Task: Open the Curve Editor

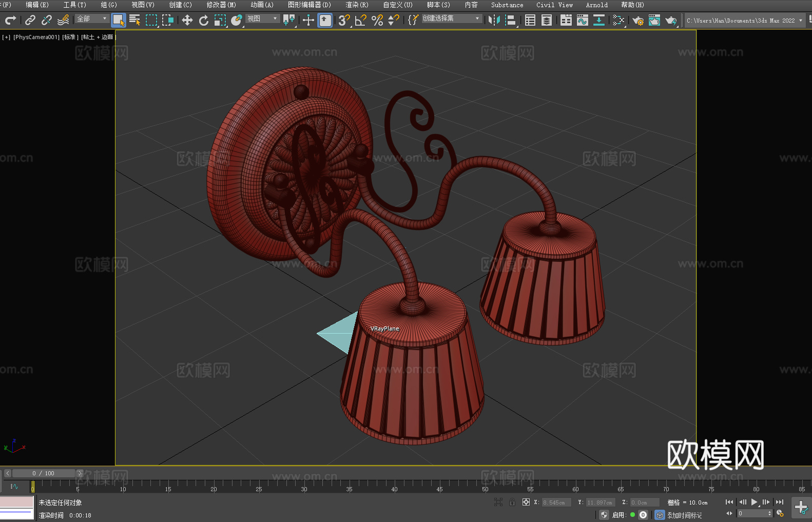Action: pos(583,20)
